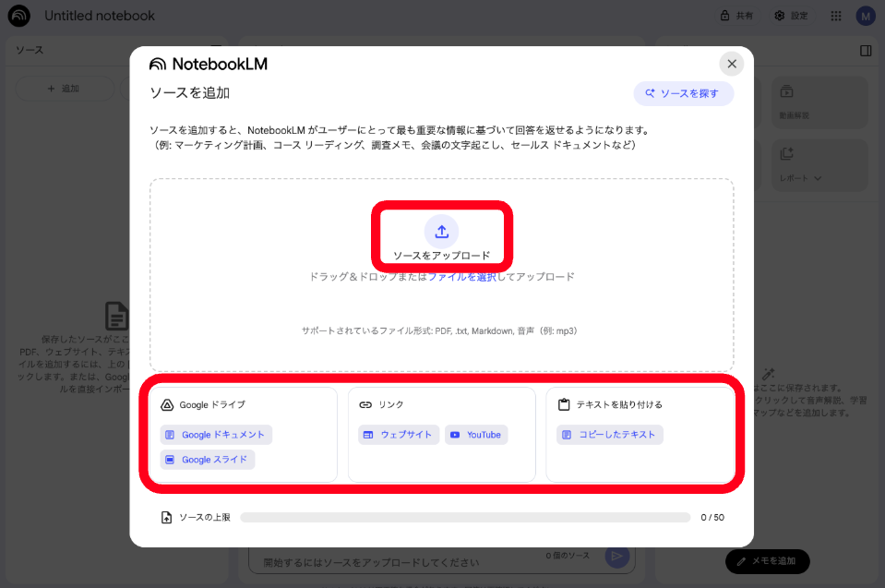Click the chain link icon beside リンク
The height and width of the screenshot is (588, 885).
[365, 404]
